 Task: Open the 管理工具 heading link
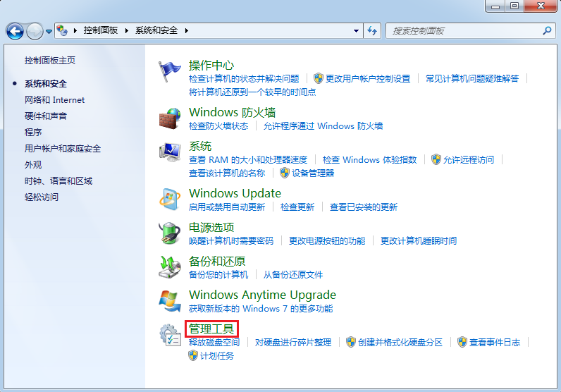point(211,328)
